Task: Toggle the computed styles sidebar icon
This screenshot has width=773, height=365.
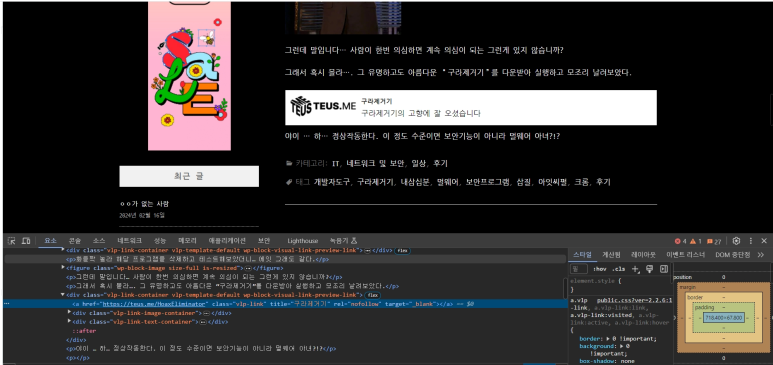Action: [664, 269]
